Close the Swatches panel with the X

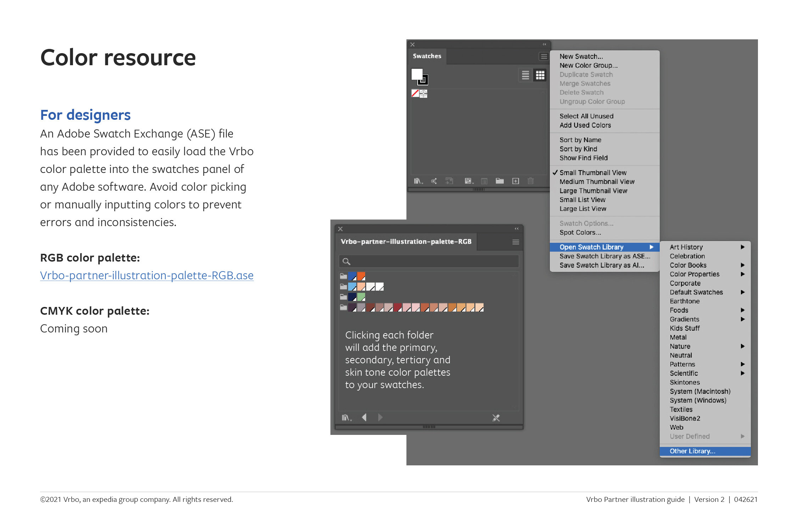(x=412, y=45)
